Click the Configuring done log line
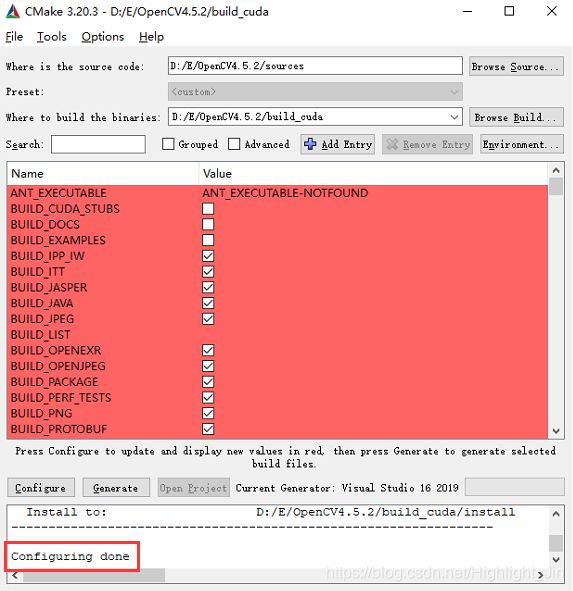This screenshot has height=591, width=573. [x=70, y=556]
